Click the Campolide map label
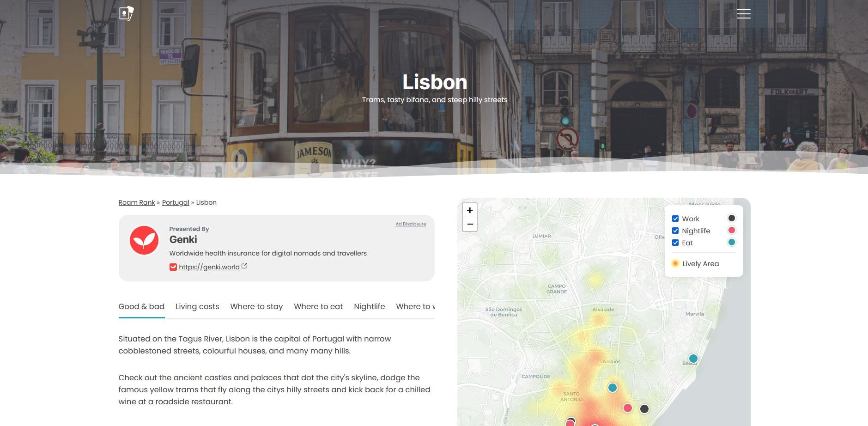The image size is (868, 426). (x=536, y=377)
